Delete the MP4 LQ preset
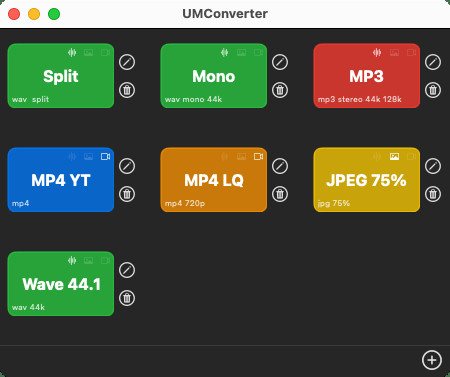This screenshot has height=377, width=450. pos(280,194)
